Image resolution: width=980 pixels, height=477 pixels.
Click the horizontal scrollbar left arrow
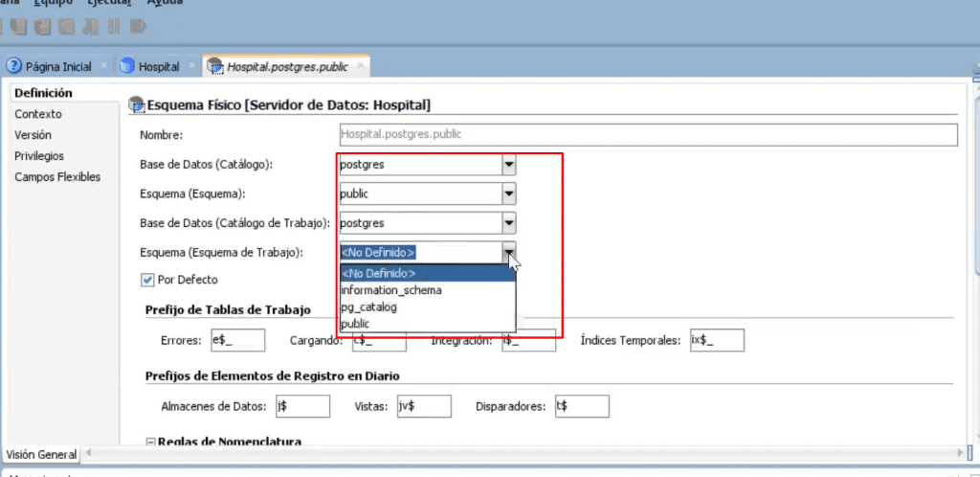tap(87, 451)
